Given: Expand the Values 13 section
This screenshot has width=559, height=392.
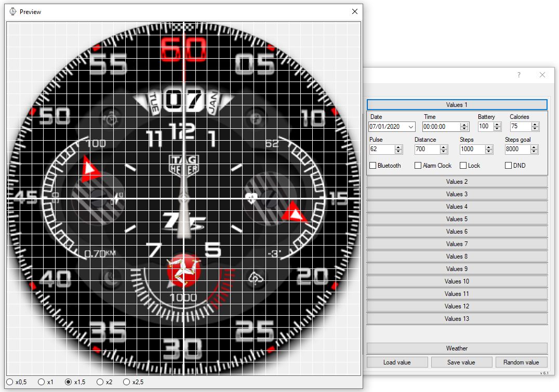Looking at the screenshot, I should [x=457, y=319].
